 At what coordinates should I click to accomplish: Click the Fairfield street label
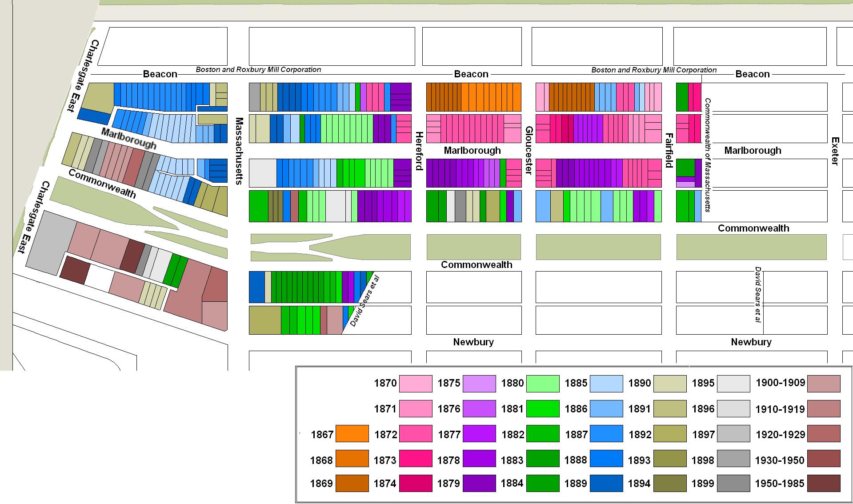coord(669,150)
